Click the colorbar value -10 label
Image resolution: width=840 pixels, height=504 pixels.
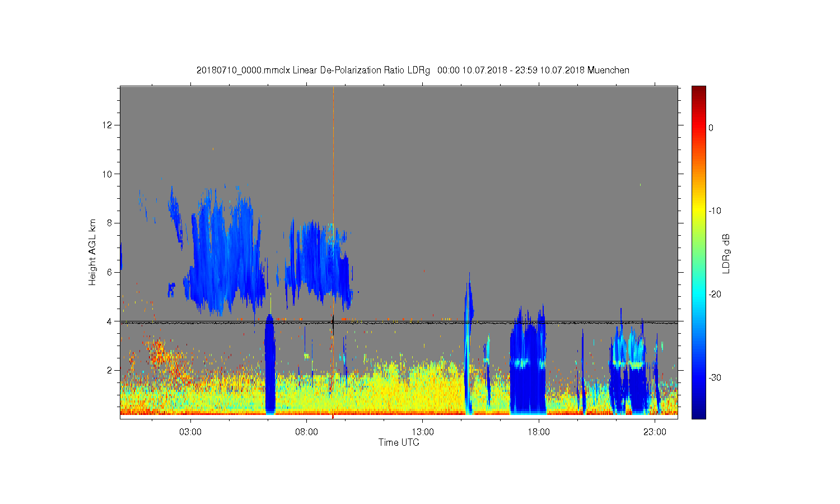point(715,211)
